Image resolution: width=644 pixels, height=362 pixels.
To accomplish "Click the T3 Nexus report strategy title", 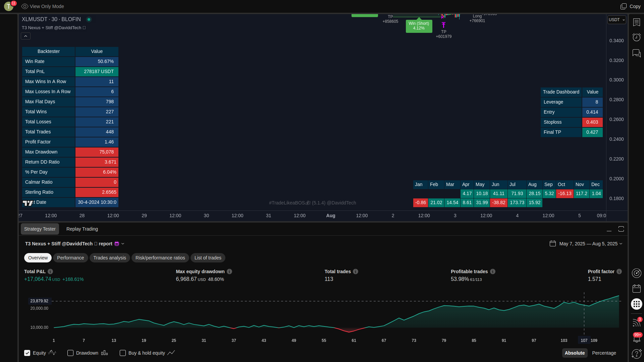I will coord(69,244).
